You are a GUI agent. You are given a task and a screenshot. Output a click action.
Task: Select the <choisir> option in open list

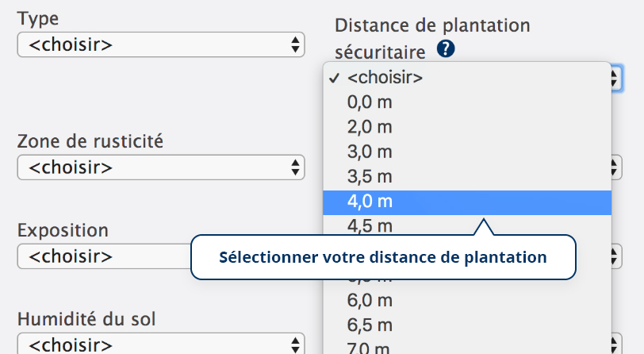(x=385, y=78)
